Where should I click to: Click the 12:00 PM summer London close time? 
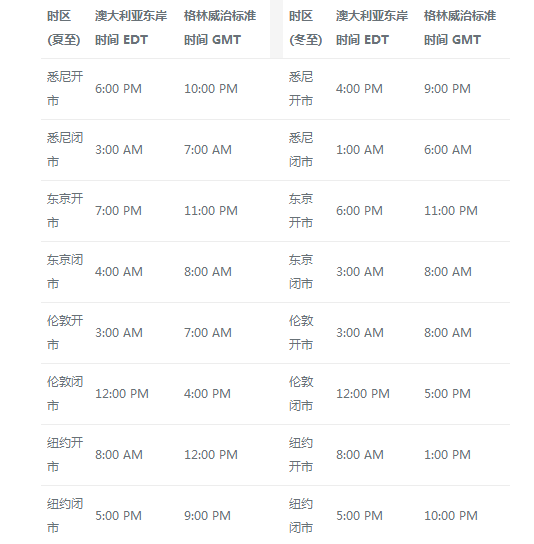click(x=122, y=394)
